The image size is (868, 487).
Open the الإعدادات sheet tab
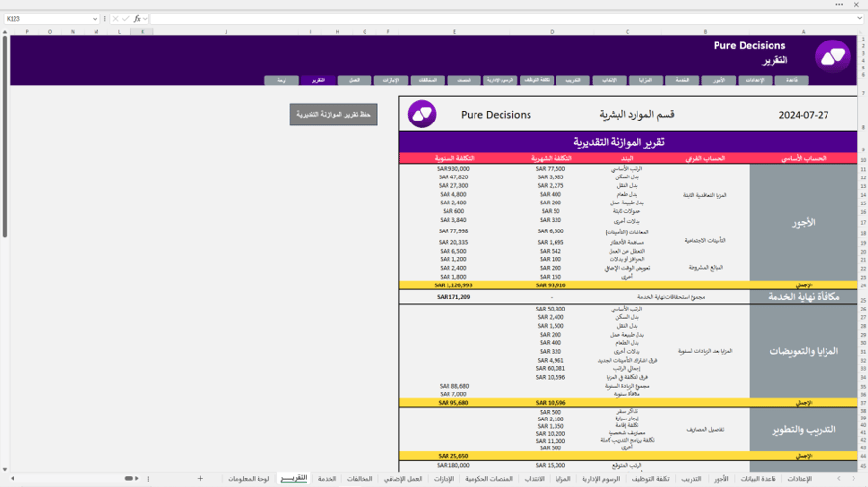pos(800,478)
